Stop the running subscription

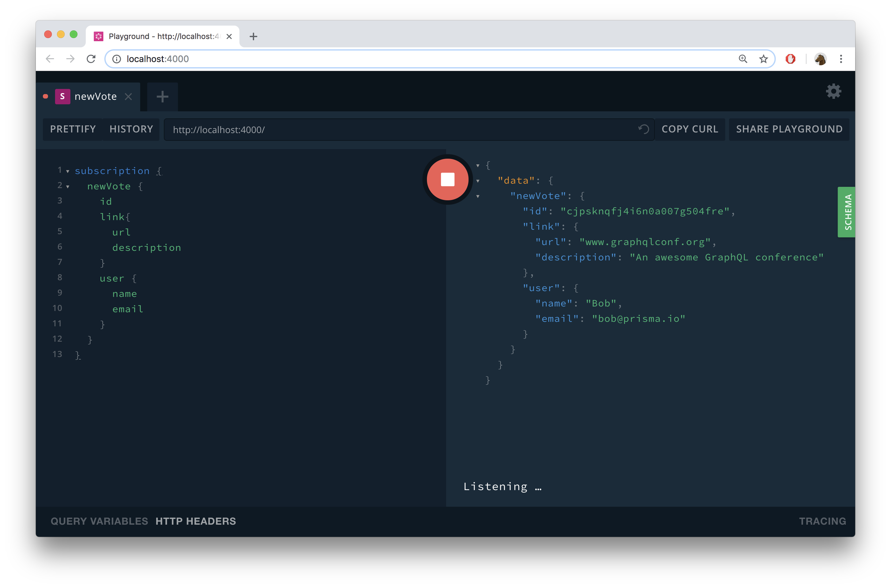click(x=447, y=179)
